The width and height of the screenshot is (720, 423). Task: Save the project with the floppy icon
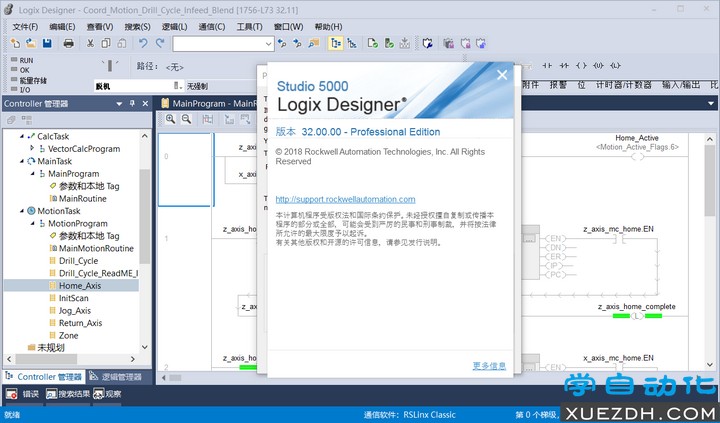coord(47,44)
